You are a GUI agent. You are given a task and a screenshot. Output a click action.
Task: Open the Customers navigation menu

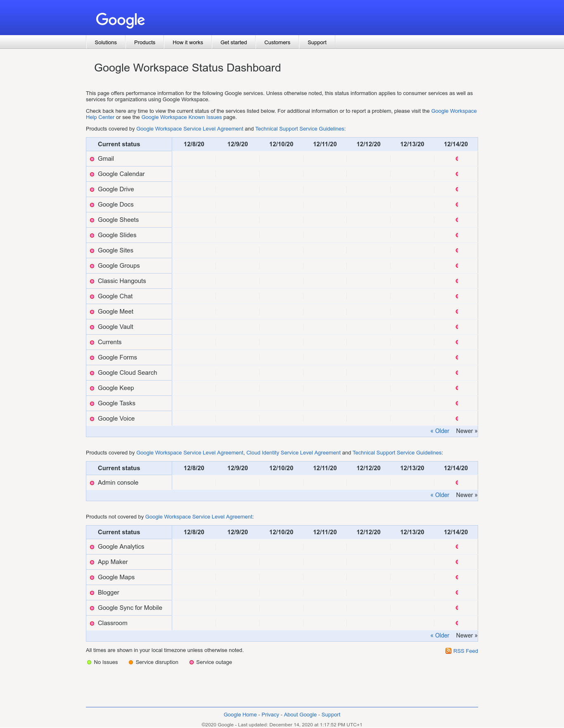pyautogui.click(x=277, y=42)
